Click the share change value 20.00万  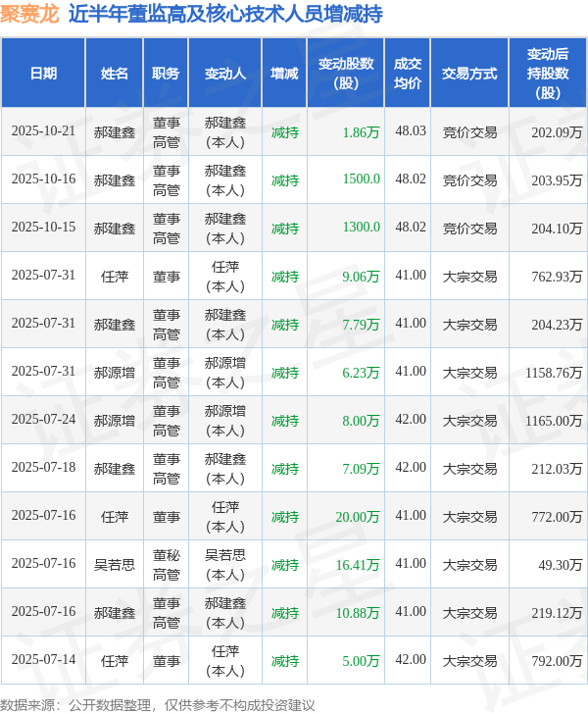point(358,517)
